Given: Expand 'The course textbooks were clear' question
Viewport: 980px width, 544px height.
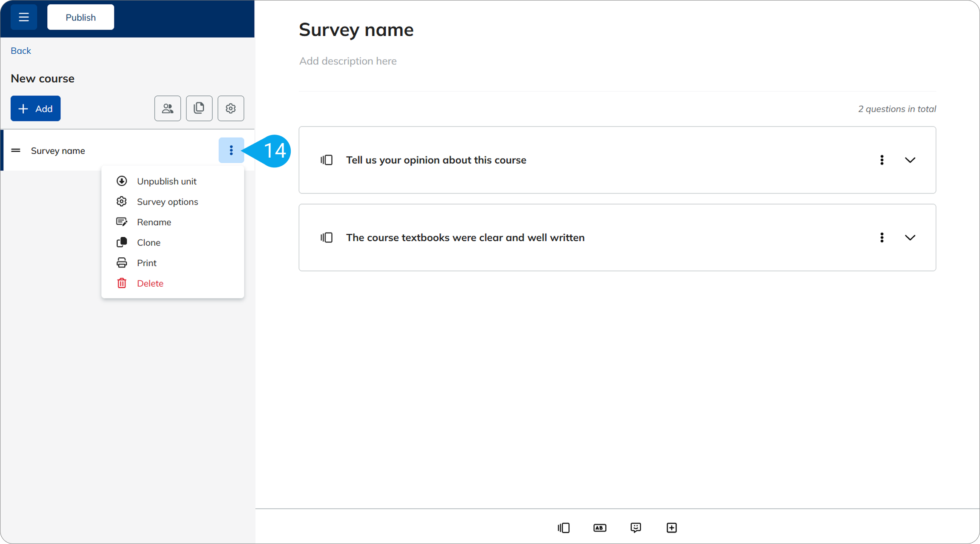Looking at the screenshot, I should pos(910,238).
